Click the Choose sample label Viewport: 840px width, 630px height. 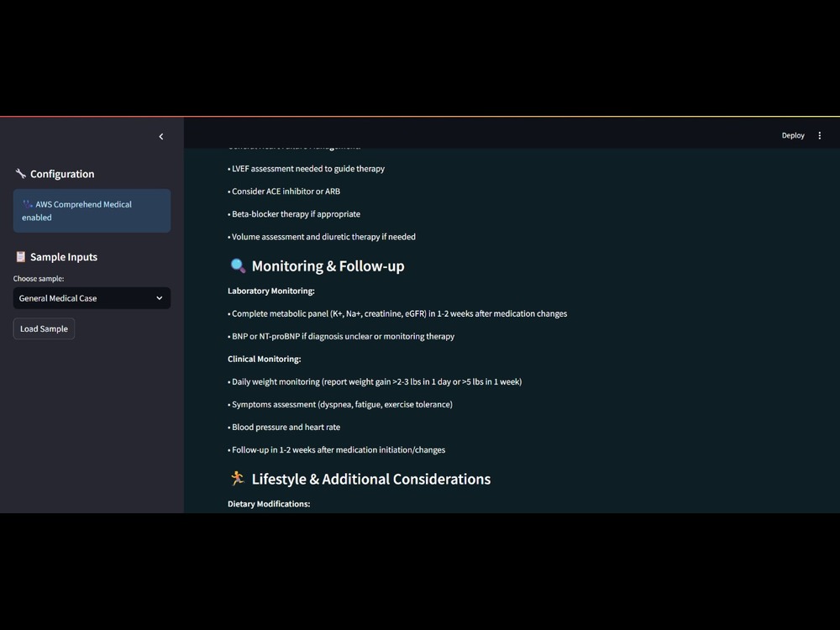pyautogui.click(x=39, y=279)
